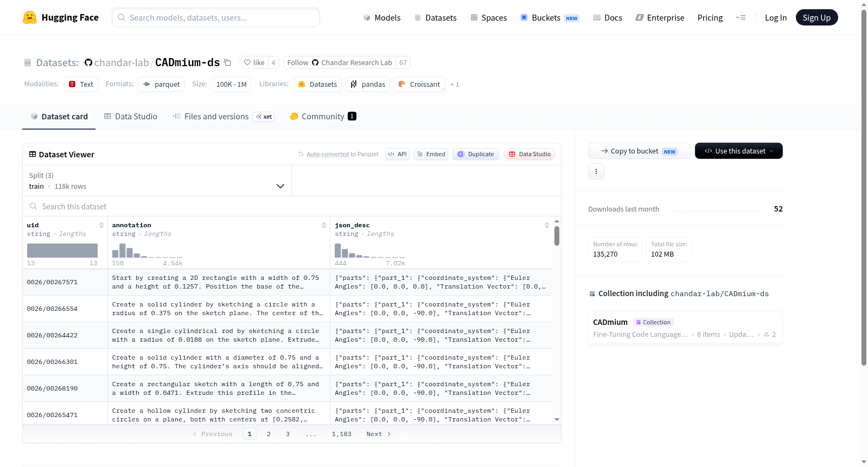Focus the Search this dataset field
This screenshot has height=467, width=868.
pos(292,207)
